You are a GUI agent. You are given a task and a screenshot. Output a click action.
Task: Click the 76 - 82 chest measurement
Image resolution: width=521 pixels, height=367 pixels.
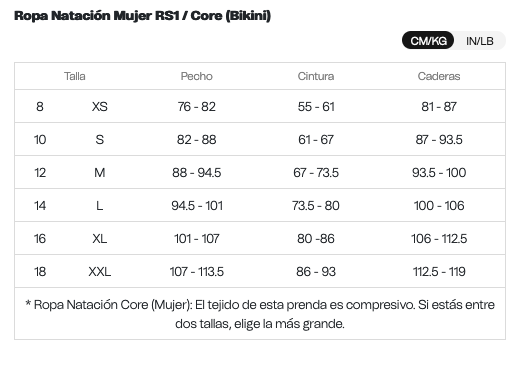pos(197,107)
